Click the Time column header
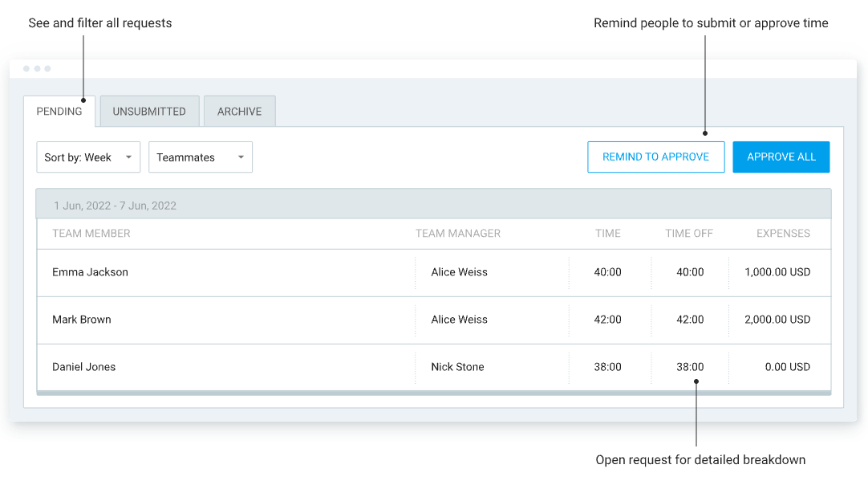Viewport: 868px width, 481px height. coord(607,234)
